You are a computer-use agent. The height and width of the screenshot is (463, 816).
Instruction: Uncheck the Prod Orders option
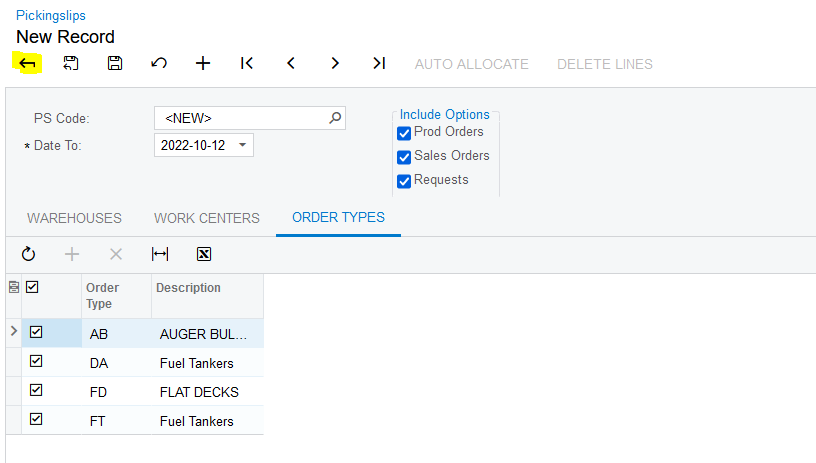point(405,133)
